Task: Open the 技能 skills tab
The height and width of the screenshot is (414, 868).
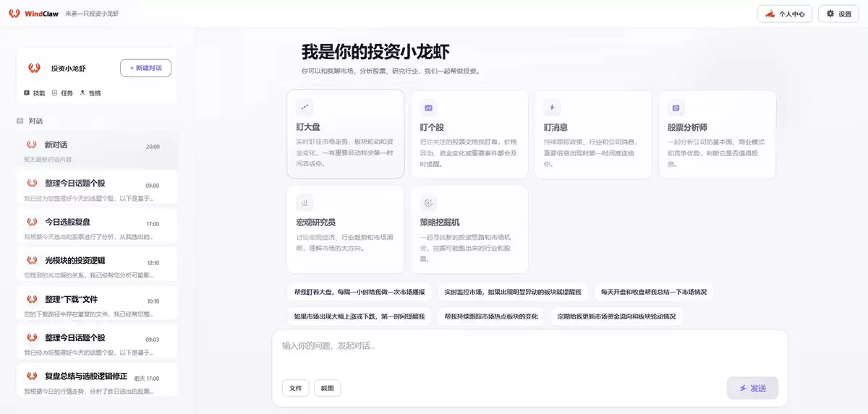Action: [x=34, y=93]
